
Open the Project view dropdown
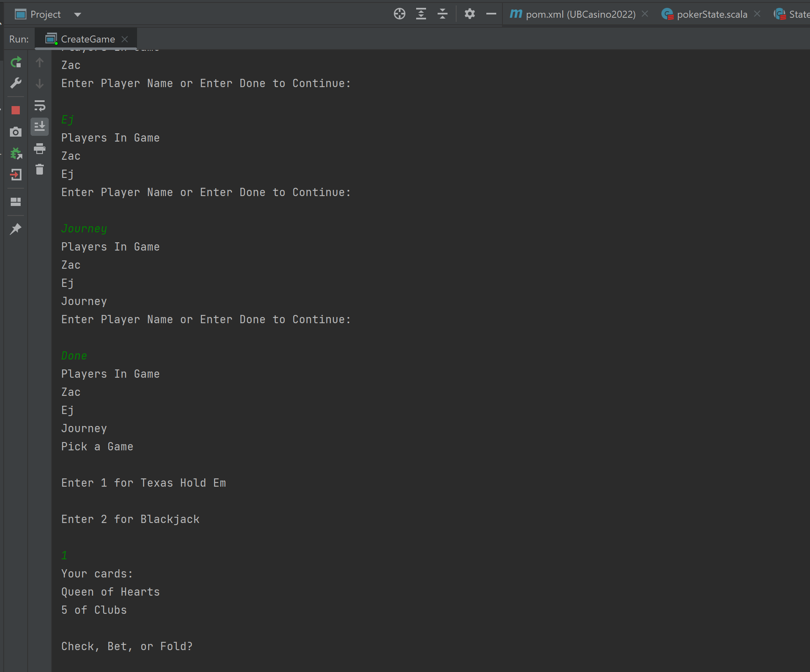click(x=77, y=15)
